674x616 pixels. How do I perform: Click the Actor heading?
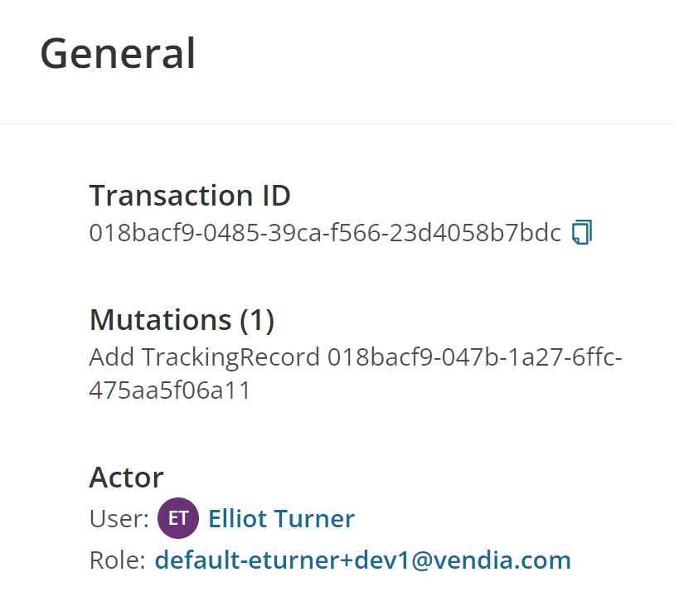click(126, 478)
